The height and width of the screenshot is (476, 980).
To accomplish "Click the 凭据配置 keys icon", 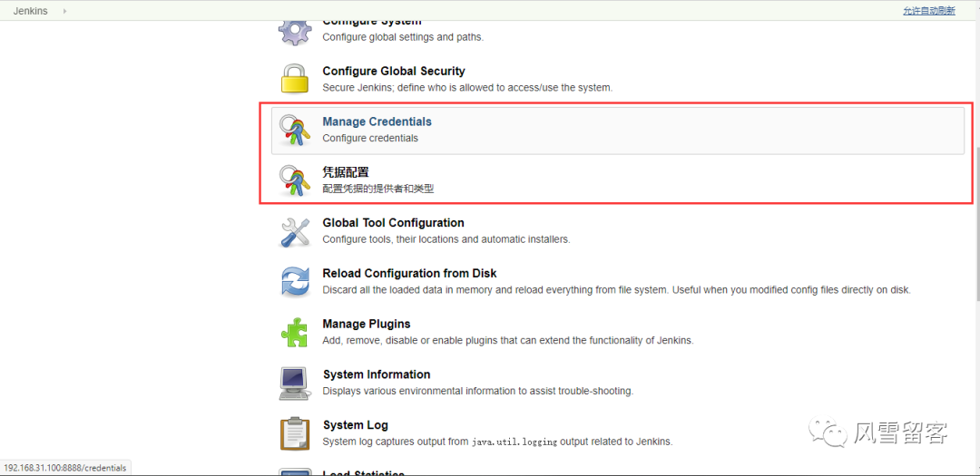I will click(x=294, y=180).
